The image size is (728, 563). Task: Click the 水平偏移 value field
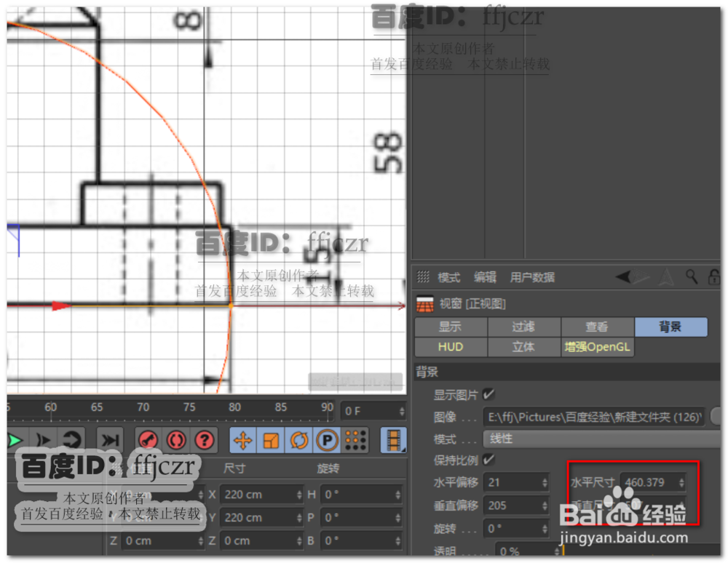click(512, 482)
